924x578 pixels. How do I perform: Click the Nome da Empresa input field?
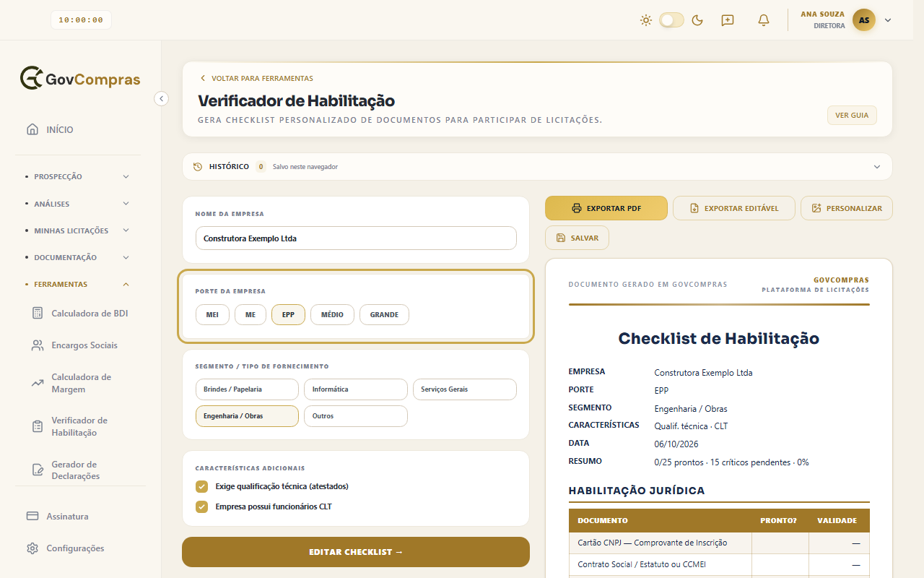356,238
